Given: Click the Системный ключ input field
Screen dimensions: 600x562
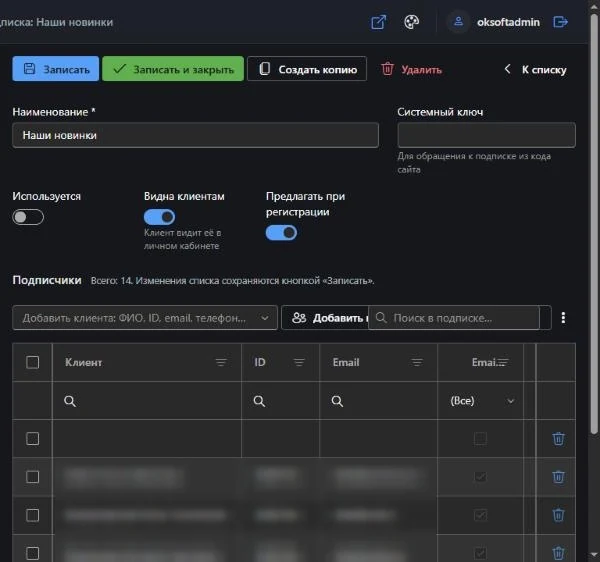Looking at the screenshot, I should [486, 135].
